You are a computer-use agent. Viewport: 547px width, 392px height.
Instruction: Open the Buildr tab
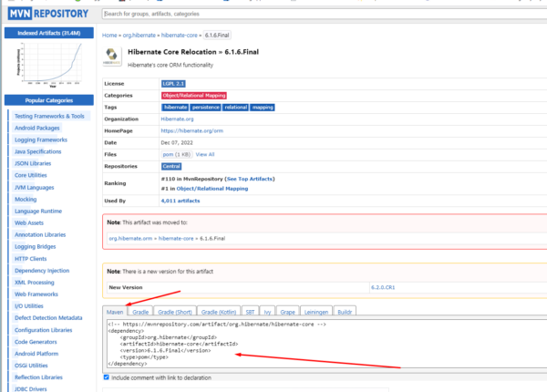(x=345, y=312)
